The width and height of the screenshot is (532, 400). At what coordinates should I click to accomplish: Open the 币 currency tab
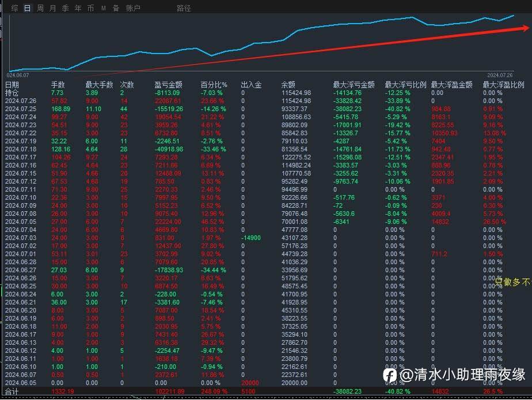(90, 8)
